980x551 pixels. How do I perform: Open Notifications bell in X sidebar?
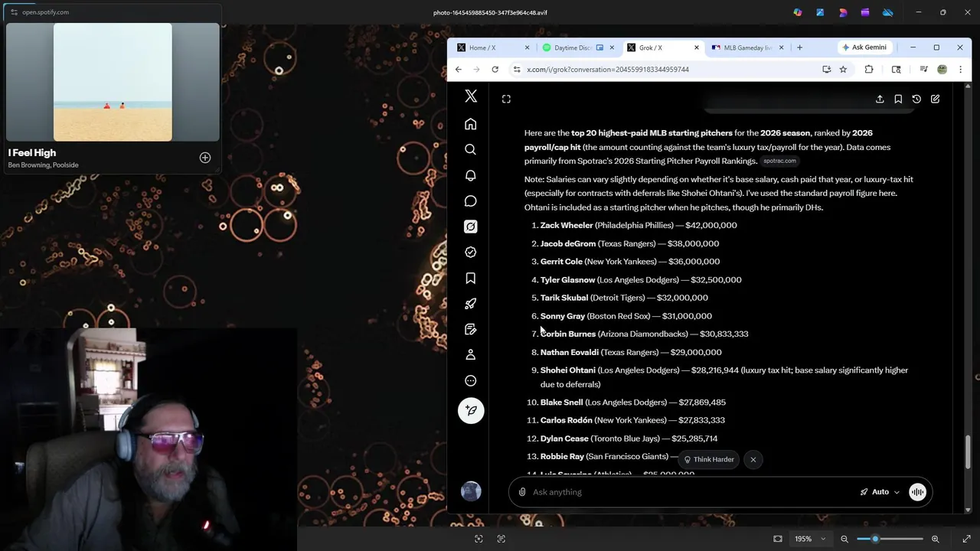click(x=471, y=175)
